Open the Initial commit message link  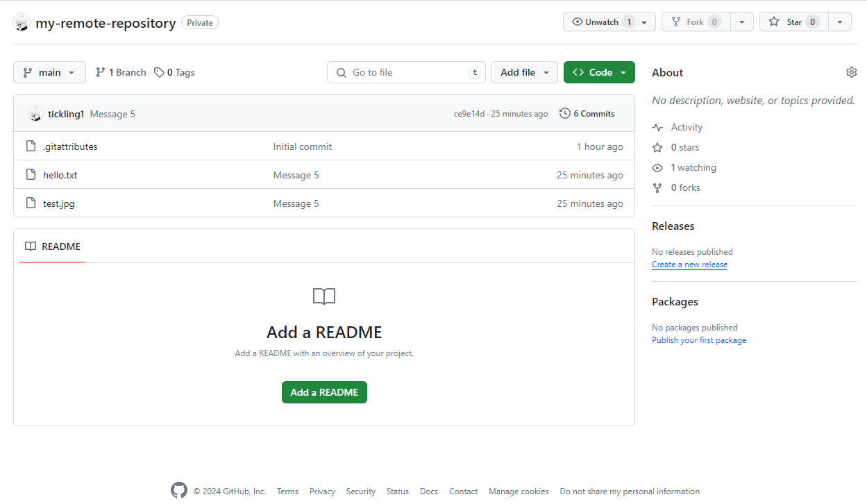coord(303,146)
